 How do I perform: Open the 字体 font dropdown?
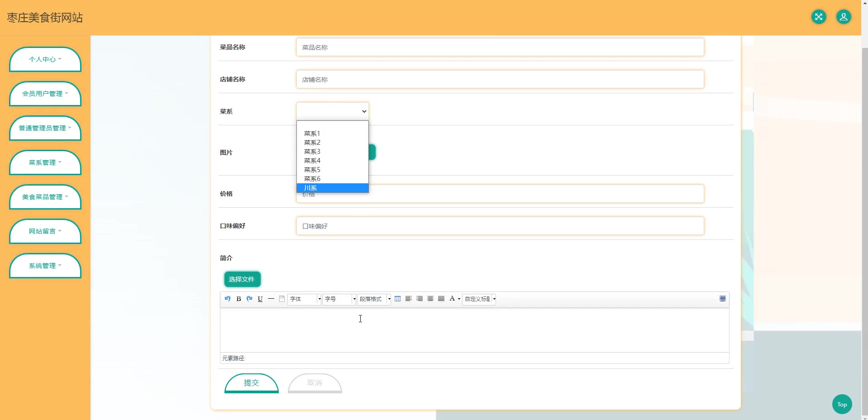(x=304, y=299)
